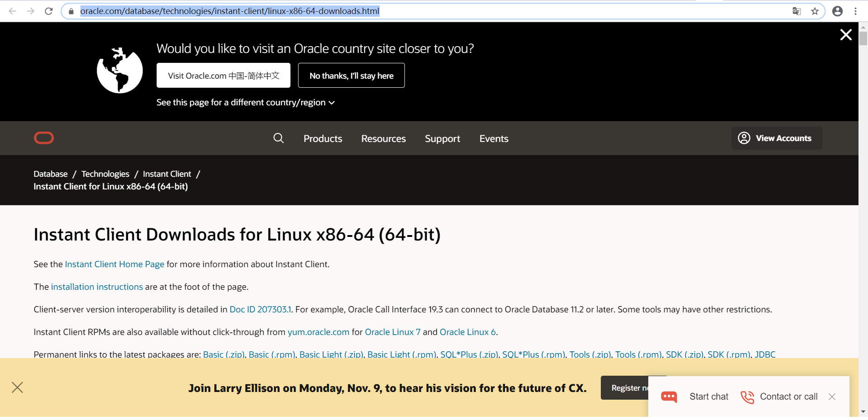This screenshot has width=868, height=420.
Task: Jump to installation instructions link
Action: [x=97, y=287]
